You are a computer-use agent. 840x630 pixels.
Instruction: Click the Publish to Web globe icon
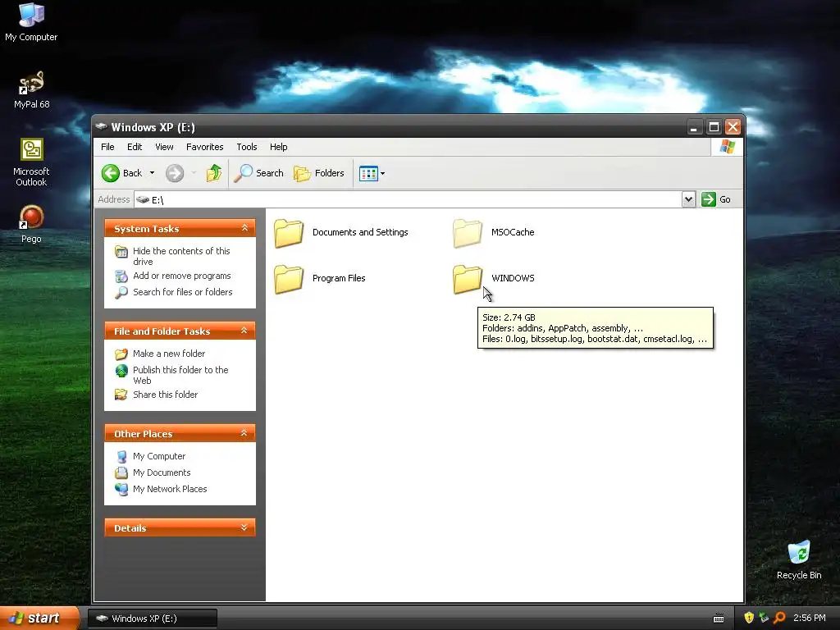coord(121,370)
